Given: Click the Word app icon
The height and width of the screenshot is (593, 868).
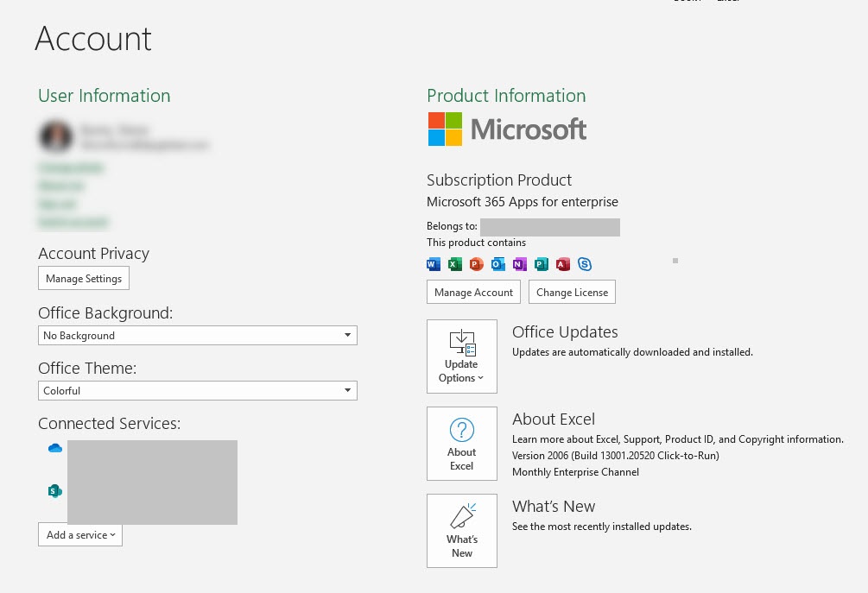Looking at the screenshot, I should pos(434,264).
